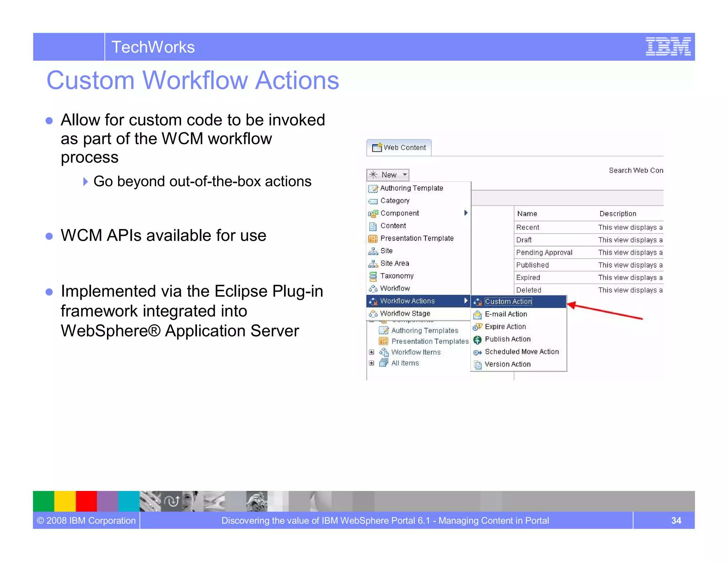Click the Content document icon
This screenshot has width=728, height=562.
pyautogui.click(x=373, y=226)
